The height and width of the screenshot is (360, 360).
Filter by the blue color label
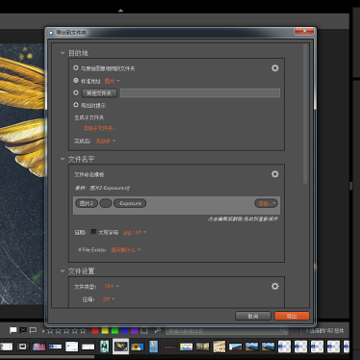[125, 330]
